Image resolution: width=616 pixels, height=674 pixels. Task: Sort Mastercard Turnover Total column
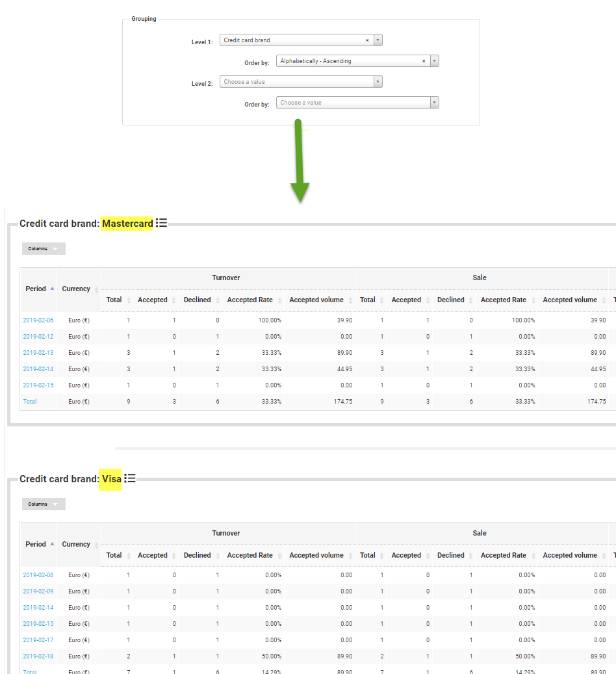pyautogui.click(x=117, y=300)
